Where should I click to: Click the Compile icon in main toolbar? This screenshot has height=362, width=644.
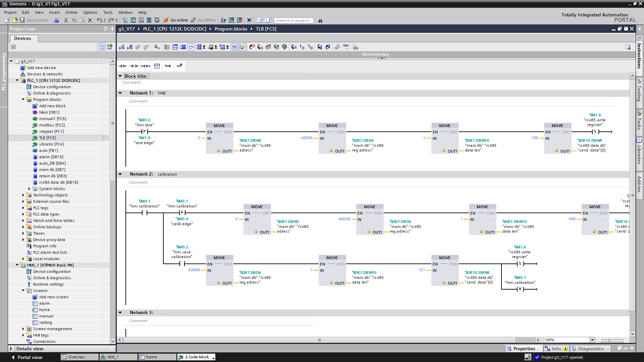click(125, 20)
